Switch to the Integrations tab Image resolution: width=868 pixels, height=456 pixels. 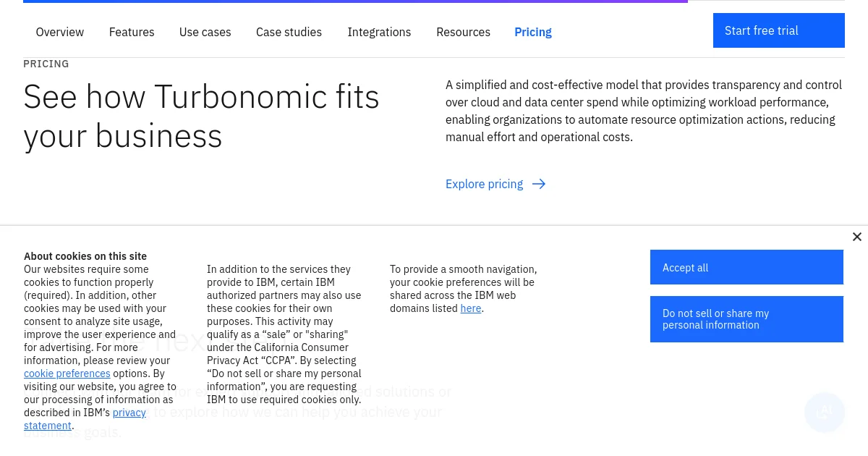pos(379,32)
